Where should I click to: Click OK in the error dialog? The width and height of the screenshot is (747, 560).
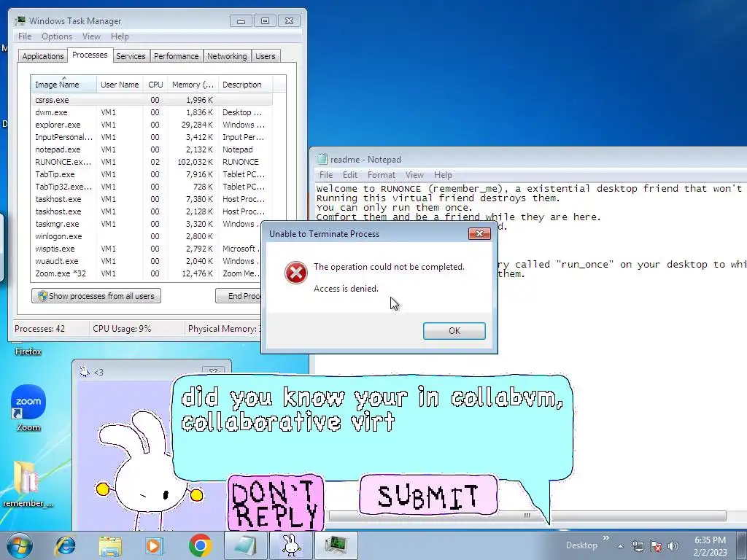[x=454, y=330]
